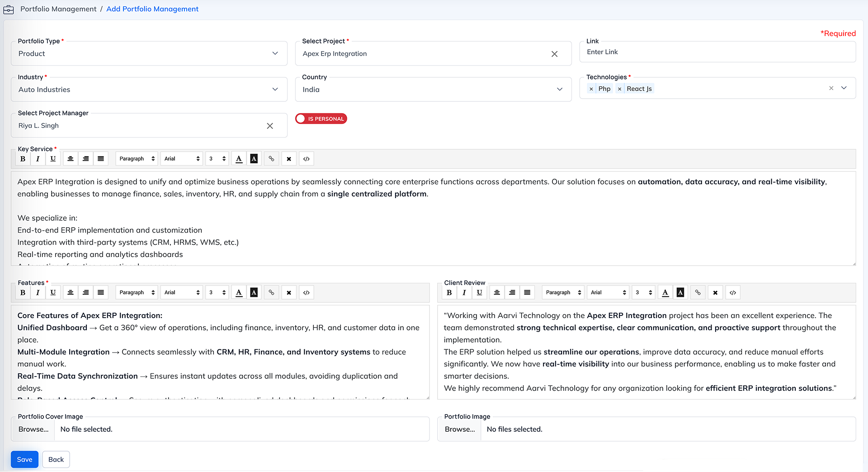Screen dimensions: 868x472
Task: Open Paragraph style menu in Client Review
Action: pos(563,293)
